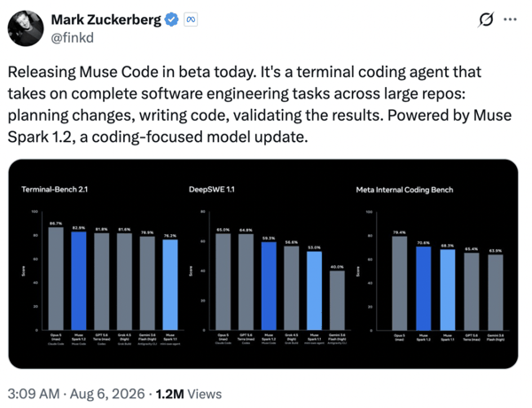Open the Grok slashed-circle icon
This screenshot has height=408, width=532.
point(486,20)
